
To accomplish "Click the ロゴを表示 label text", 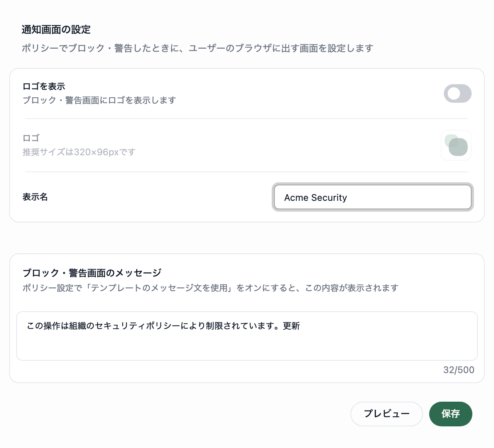I will point(44,87).
